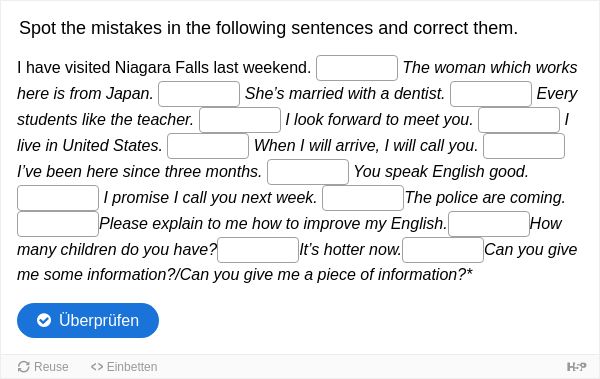The width and height of the screenshot is (600, 379).
Task: Click the Einbetten code brackets icon
Action: [x=97, y=367]
